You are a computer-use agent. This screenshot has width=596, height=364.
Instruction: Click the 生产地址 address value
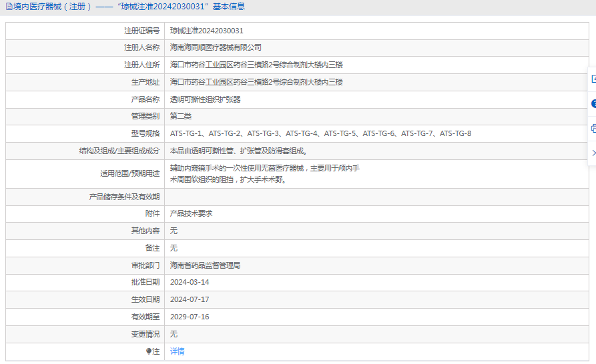pyautogui.click(x=256, y=82)
